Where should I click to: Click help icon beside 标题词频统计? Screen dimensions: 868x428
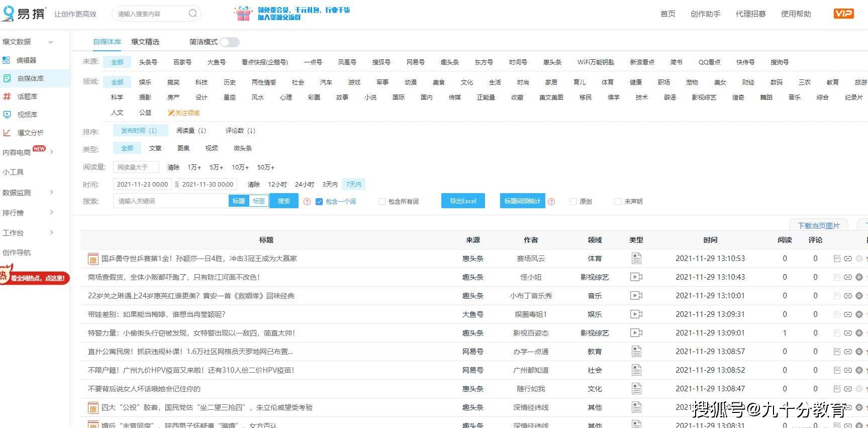(551, 202)
